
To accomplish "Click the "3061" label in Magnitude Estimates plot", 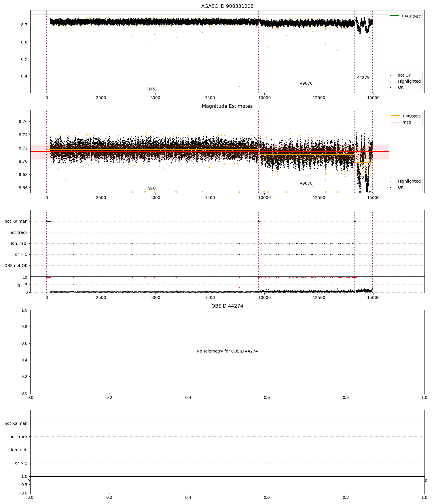I will [152, 189].
